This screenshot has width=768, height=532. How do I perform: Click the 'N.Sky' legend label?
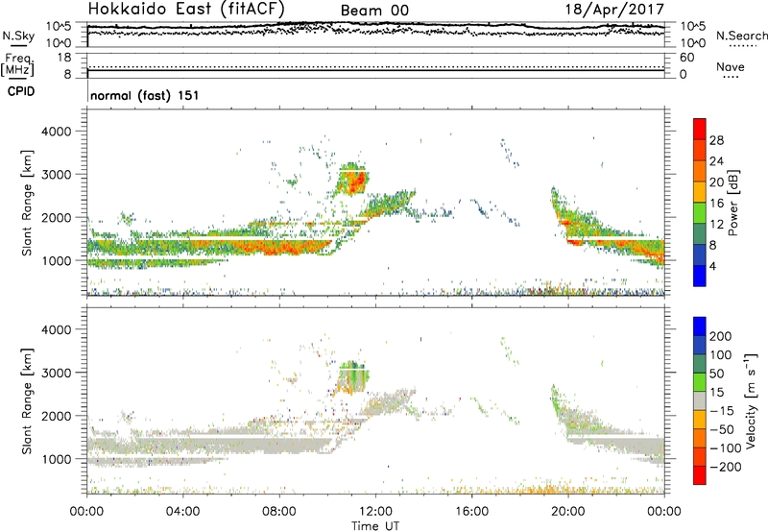pos(18,36)
